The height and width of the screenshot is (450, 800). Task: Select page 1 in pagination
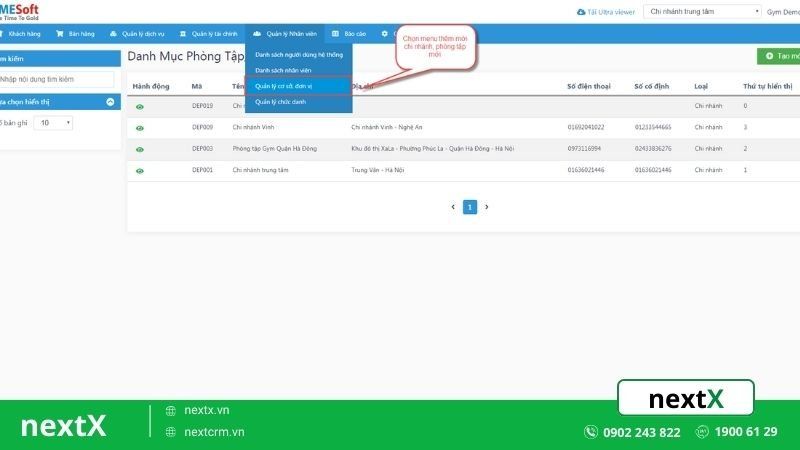pyautogui.click(x=470, y=207)
